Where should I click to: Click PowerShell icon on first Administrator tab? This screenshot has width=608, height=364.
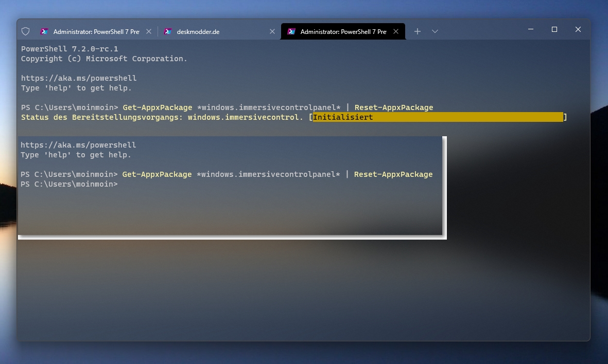pos(44,31)
